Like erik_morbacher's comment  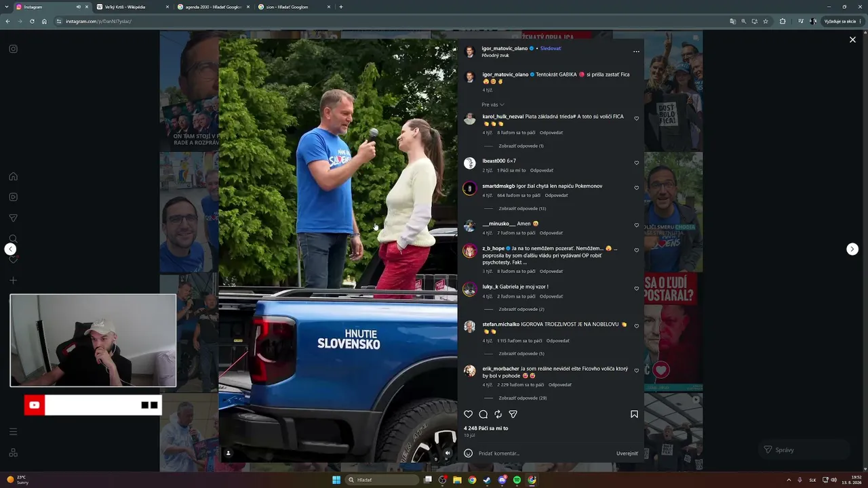636,371
